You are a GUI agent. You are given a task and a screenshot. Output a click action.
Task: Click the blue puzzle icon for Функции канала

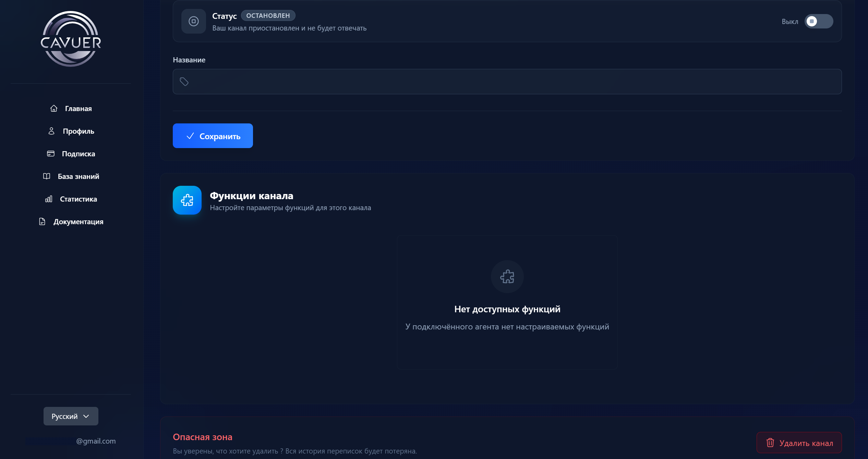tap(187, 200)
